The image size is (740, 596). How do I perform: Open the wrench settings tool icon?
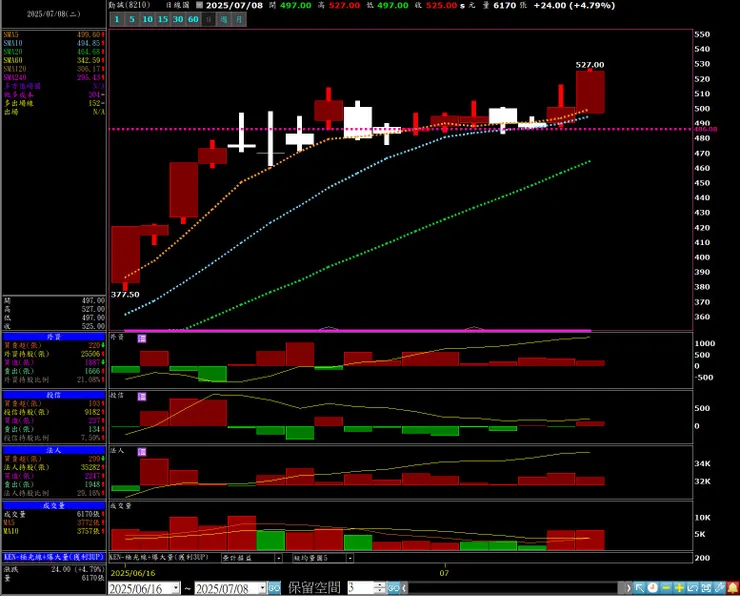point(719,588)
